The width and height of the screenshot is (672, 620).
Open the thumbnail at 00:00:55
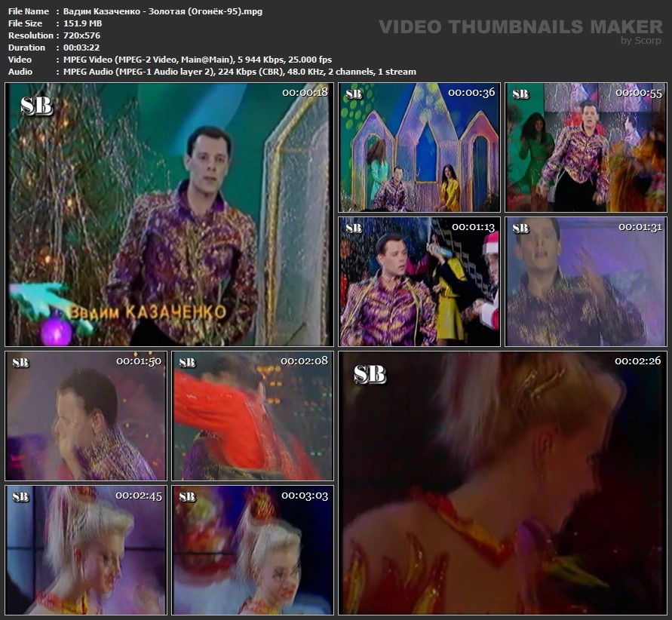point(586,148)
